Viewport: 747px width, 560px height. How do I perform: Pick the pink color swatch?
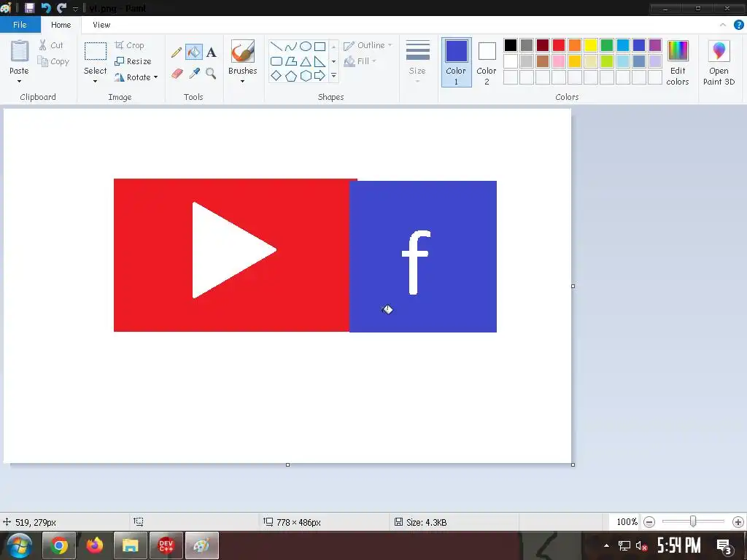pos(558,61)
